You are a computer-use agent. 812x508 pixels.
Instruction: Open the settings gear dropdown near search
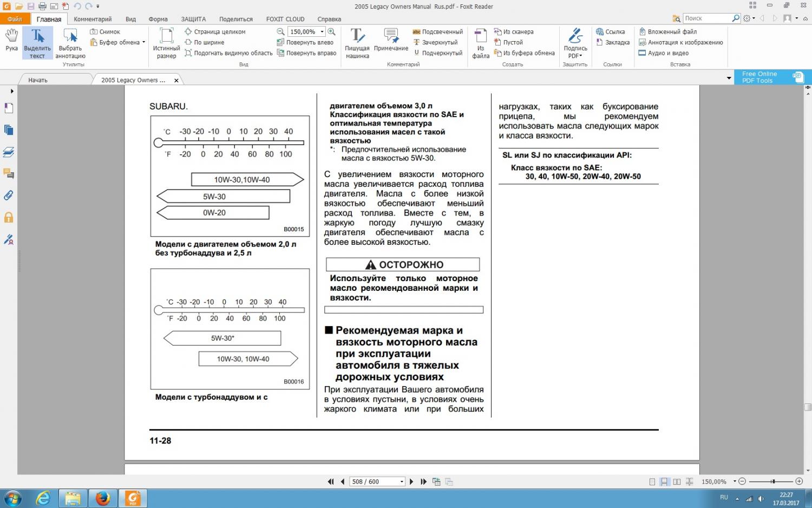[x=749, y=18]
